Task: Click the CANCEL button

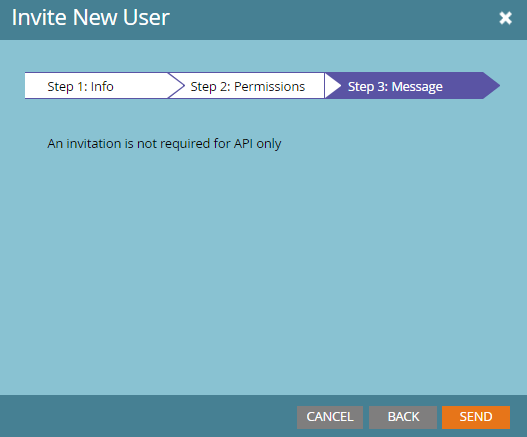Action: (330, 417)
